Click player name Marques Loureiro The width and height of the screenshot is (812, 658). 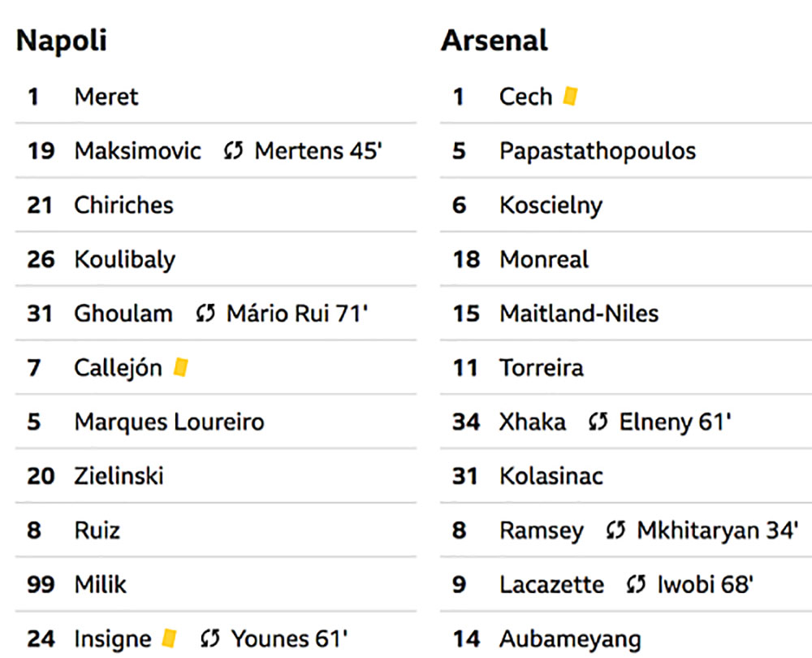[x=170, y=422]
